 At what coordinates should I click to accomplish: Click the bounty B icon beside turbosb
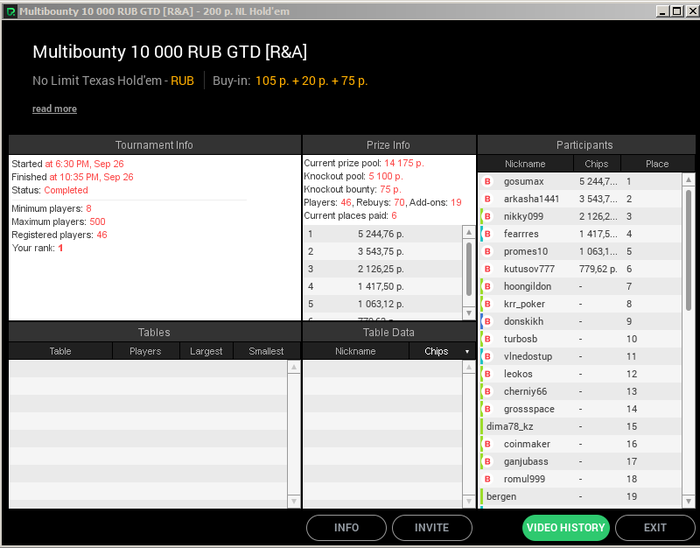[x=488, y=339]
